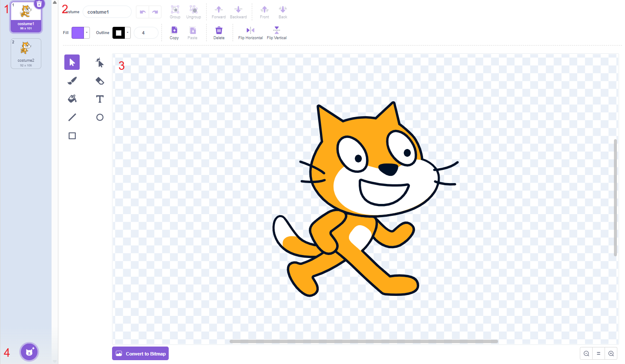The image size is (625, 364).
Task: Click the Convert to Bitmap button
Action: click(141, 353)
